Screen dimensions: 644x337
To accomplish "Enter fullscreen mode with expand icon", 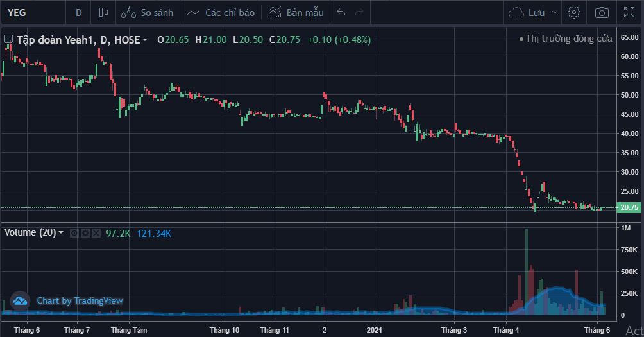I will (x=629, y=12).
